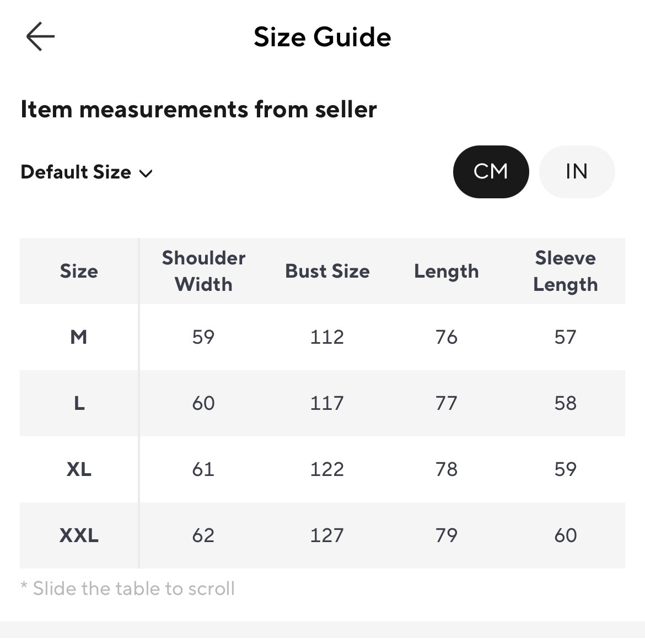645x644 pixels.
Task: Click the chevron beside Default Size
Action: tap(146, 174)
